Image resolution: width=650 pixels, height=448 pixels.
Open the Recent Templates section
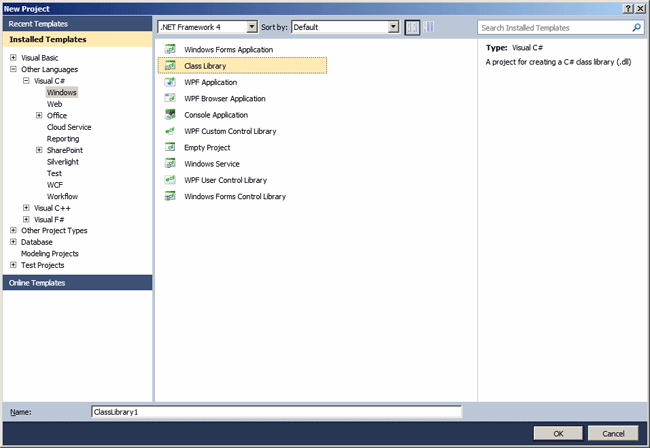78,24
